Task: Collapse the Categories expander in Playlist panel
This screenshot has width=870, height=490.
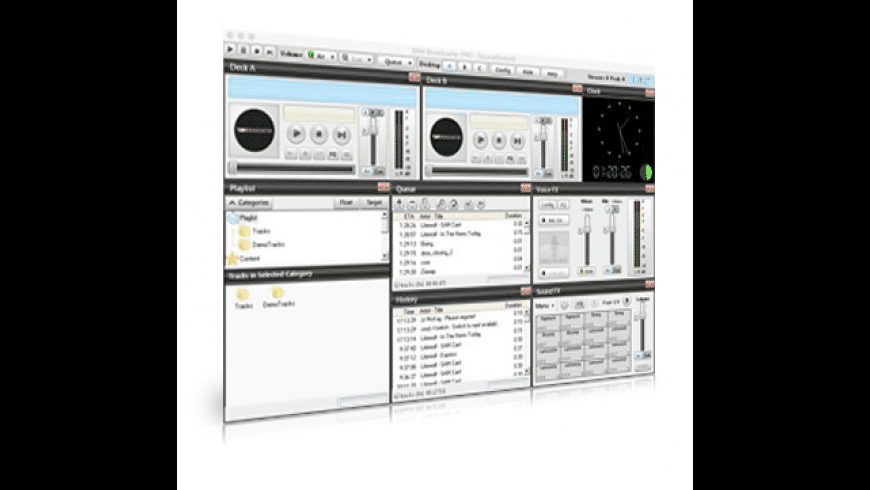Action: (x=249, y=203)
